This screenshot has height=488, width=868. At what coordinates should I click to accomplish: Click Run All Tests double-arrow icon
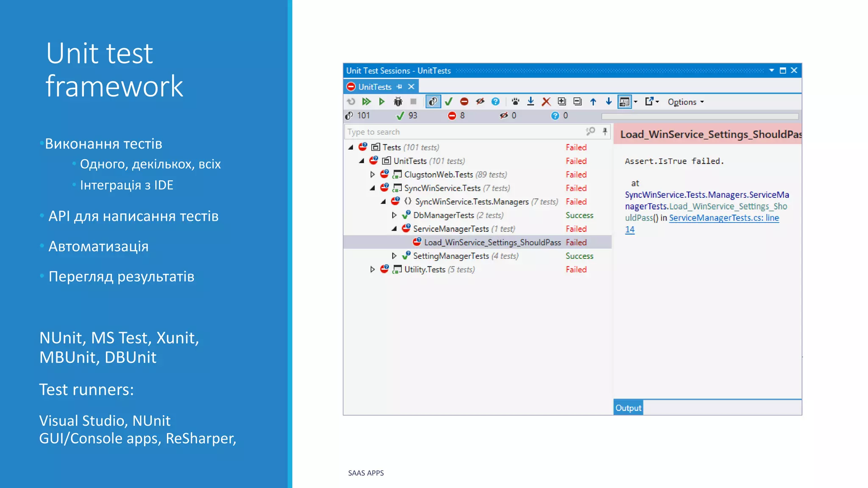tap(366, 102)
